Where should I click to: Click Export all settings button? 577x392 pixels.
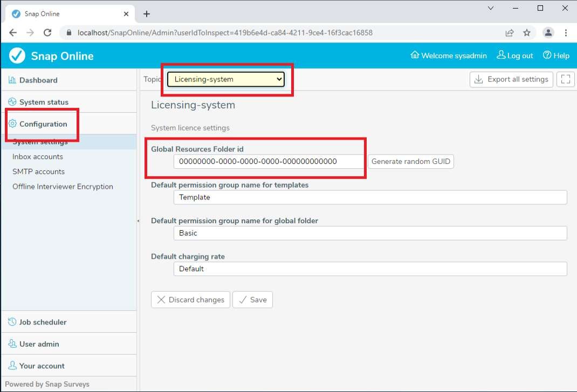(x=511, y=79)
